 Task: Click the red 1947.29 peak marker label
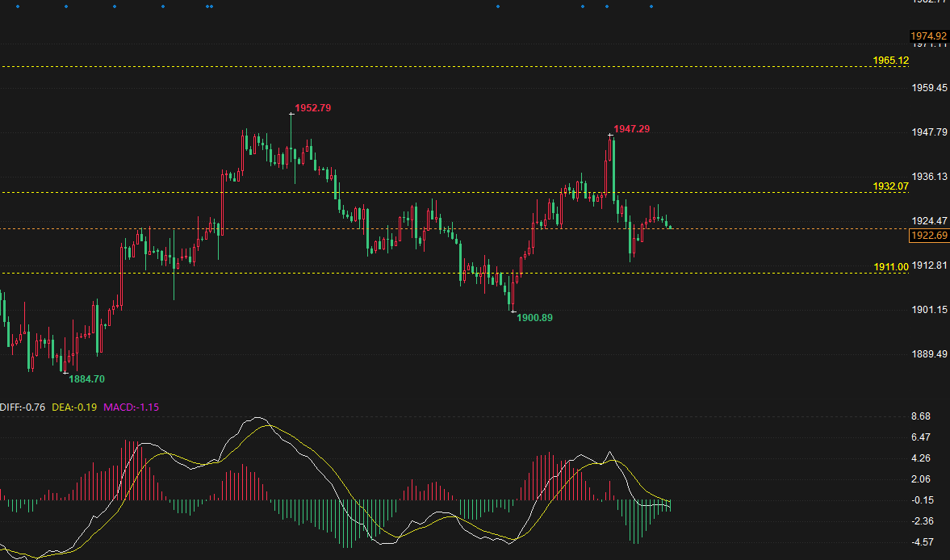632,129
